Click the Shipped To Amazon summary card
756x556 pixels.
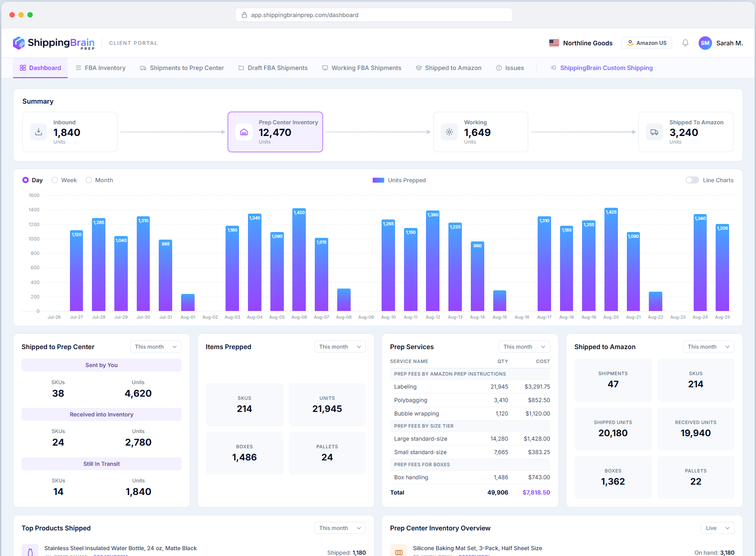click(x=686, y=132)
